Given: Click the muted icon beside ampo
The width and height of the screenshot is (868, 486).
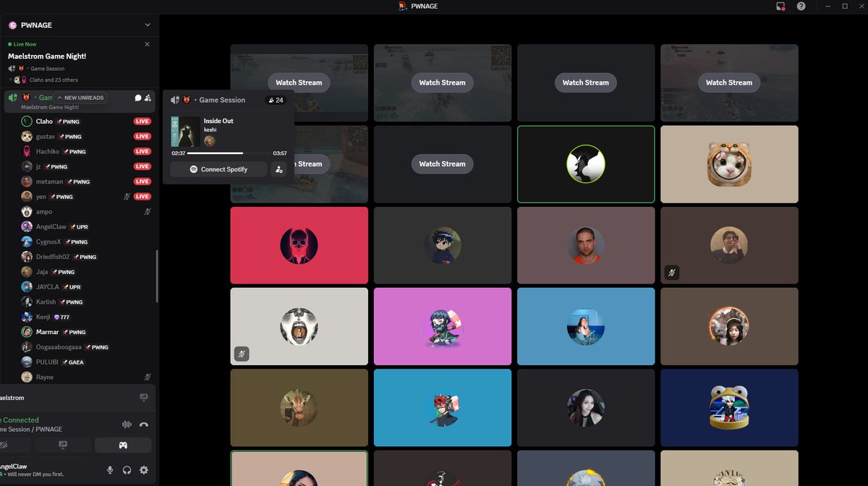Looking at the screenshot, I should [x=148, y=212].
